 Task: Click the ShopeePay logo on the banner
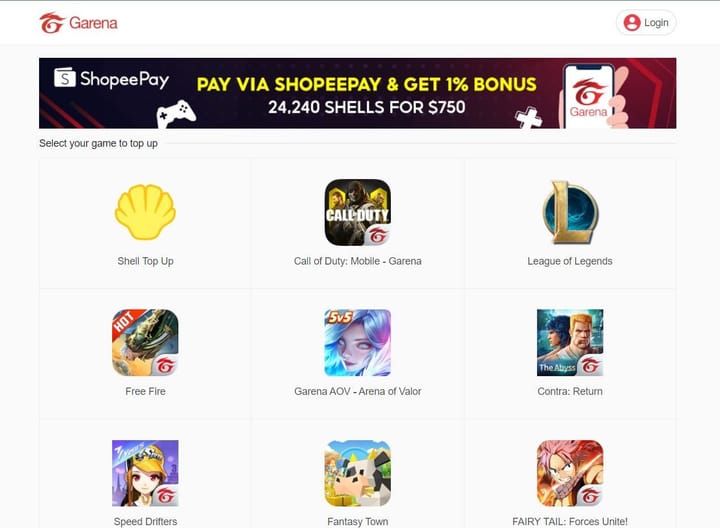[x=112, y=79]
